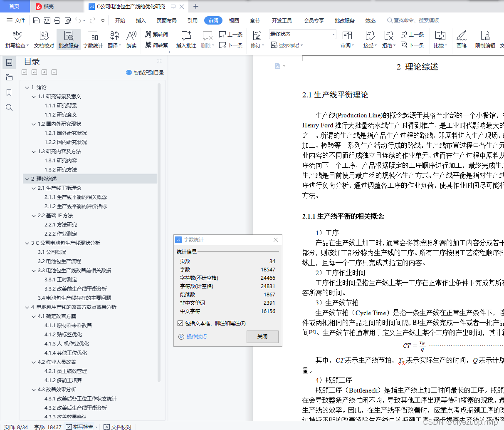Toggle include text boxes and footnotes checkbox
504x430 pixels.
coord(180,323)
